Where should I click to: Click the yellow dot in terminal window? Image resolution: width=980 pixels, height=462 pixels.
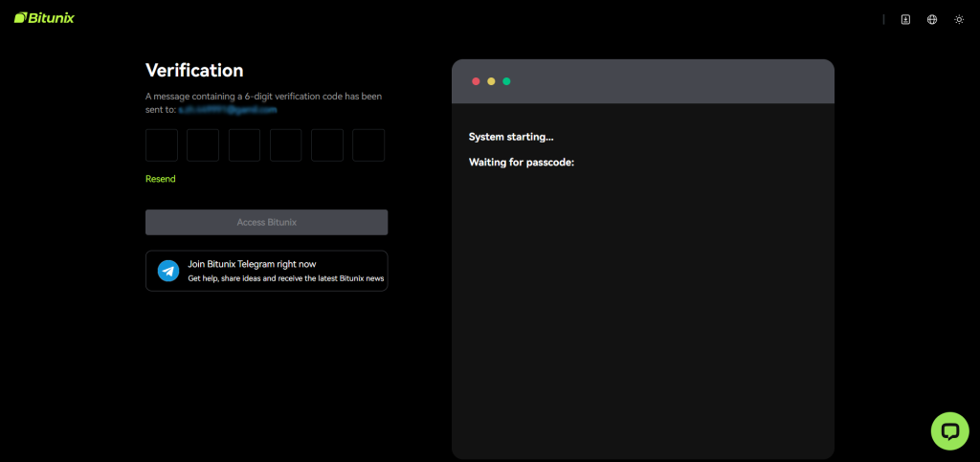click(491, 81)
